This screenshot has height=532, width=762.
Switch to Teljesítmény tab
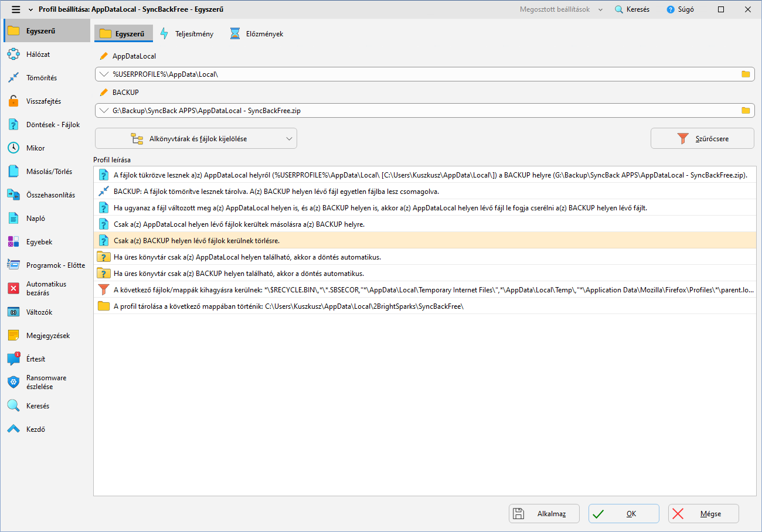[186, 34]
